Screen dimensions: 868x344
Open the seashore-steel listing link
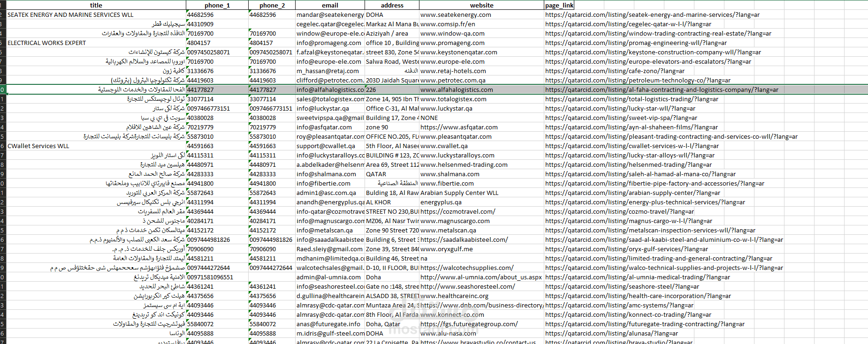[x=622, y=286]
